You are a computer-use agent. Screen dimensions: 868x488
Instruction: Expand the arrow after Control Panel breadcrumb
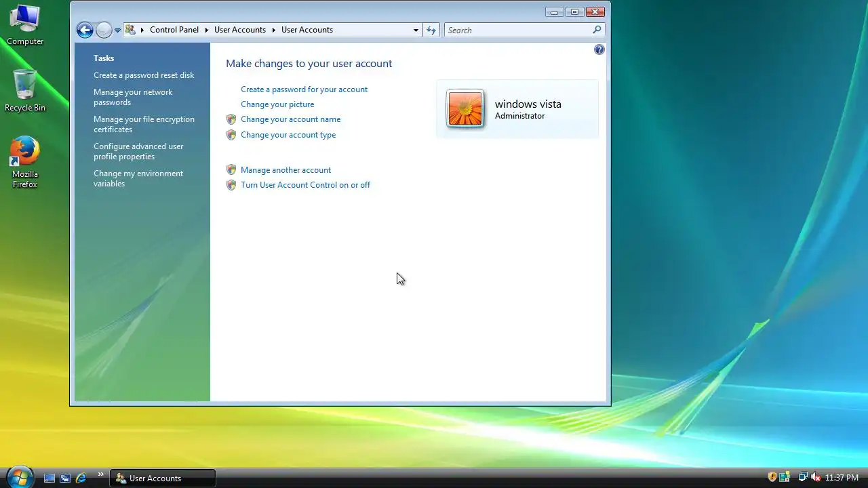pos(206,30)
